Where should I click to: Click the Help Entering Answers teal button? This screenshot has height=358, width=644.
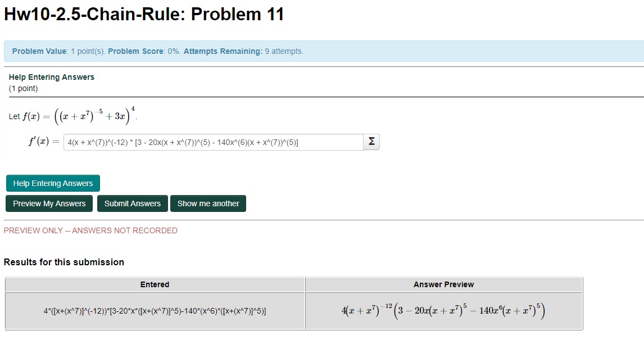click(52, 183)
